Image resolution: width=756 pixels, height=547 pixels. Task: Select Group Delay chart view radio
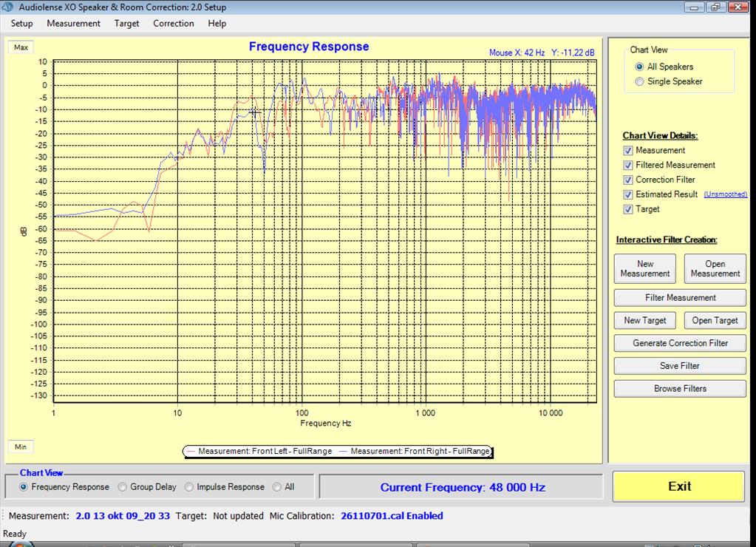pyautogui.click(x=123, y=487)
